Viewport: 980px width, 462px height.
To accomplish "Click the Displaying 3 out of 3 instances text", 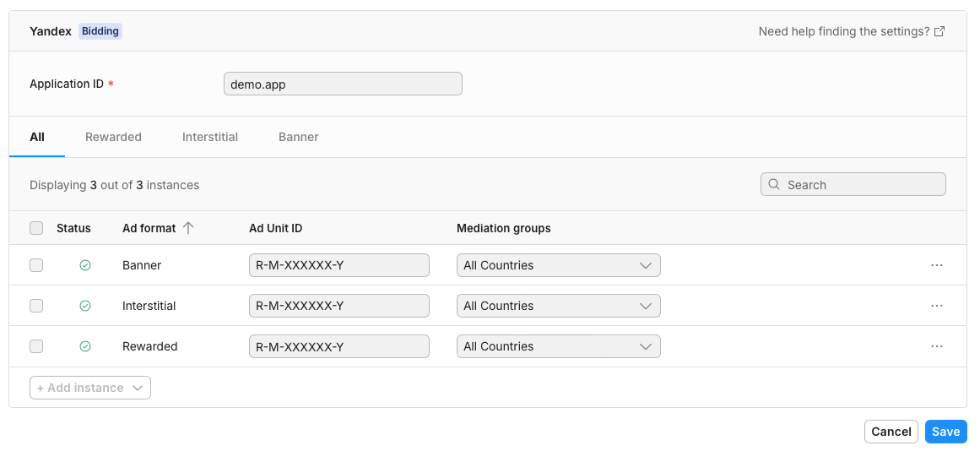I will click(114, 185).
